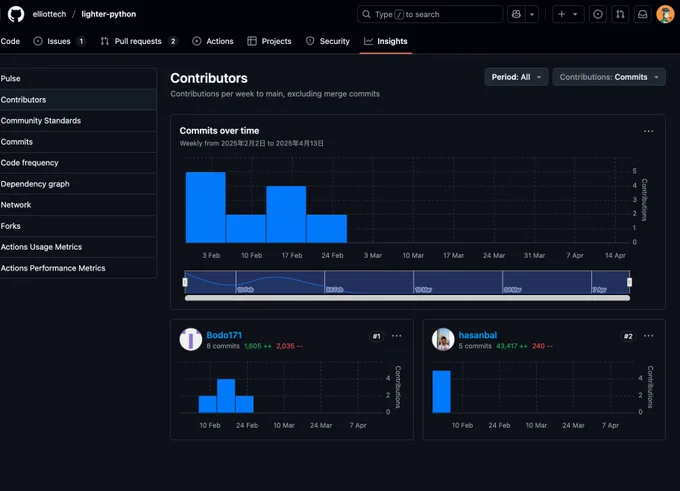680x491 pixels.
Task: Open the create new plus menu
Action: pos(568,14)
